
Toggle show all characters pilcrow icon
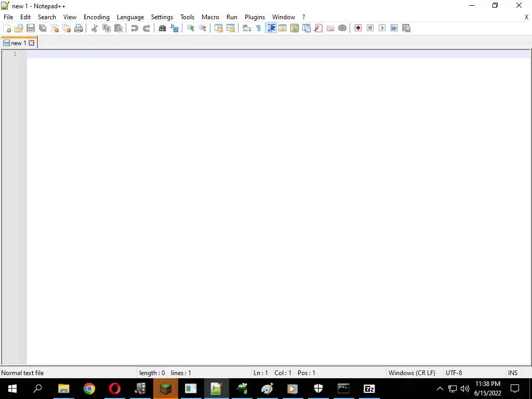pos(259,28)
